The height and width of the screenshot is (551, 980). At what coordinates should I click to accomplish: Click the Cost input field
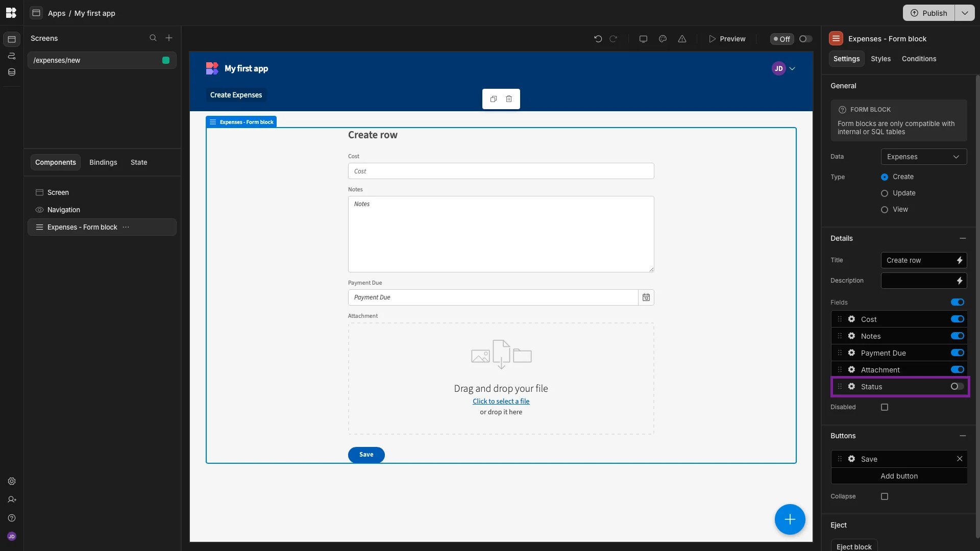point(501,171)
